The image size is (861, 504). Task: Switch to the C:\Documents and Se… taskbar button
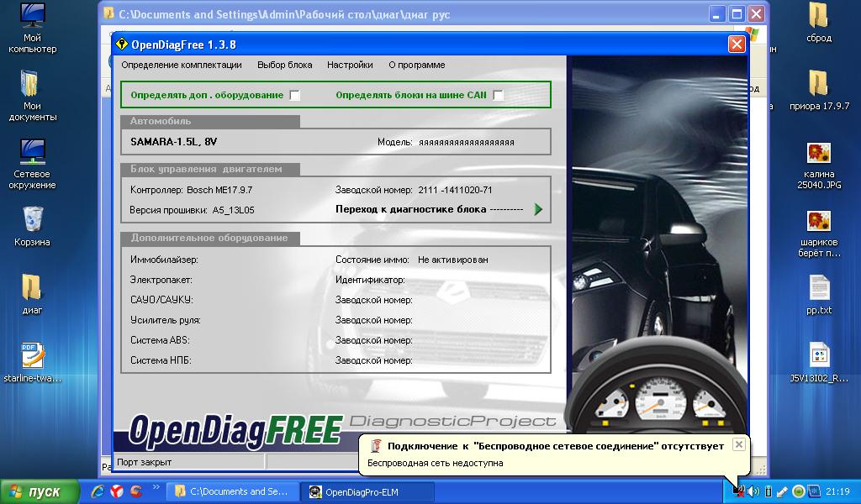pos(233,492)
